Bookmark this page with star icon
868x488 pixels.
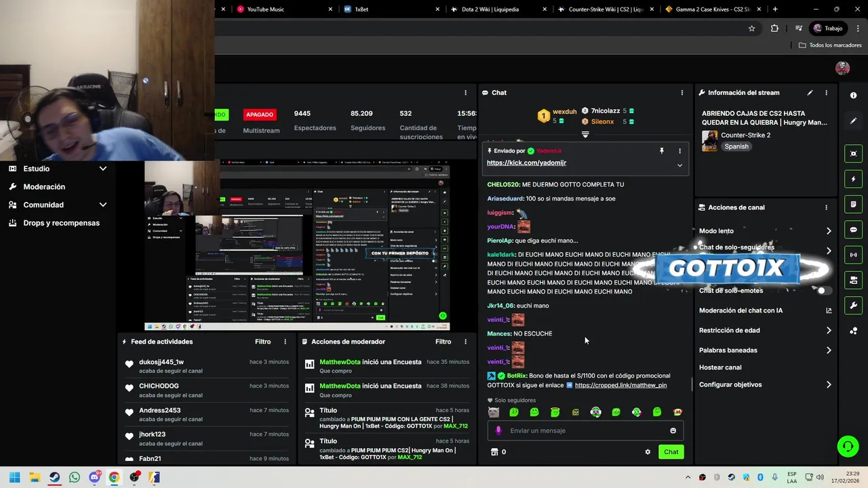[751, 28]
